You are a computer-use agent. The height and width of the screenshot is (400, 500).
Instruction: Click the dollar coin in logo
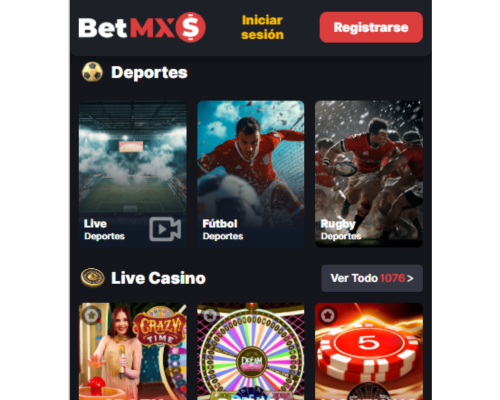[191, 27]
